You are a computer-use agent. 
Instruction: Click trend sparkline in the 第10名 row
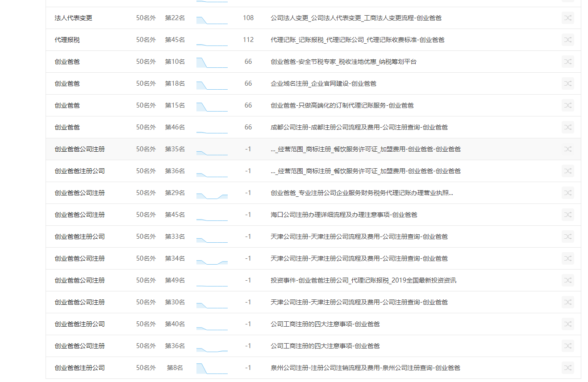tap(212, 63)
